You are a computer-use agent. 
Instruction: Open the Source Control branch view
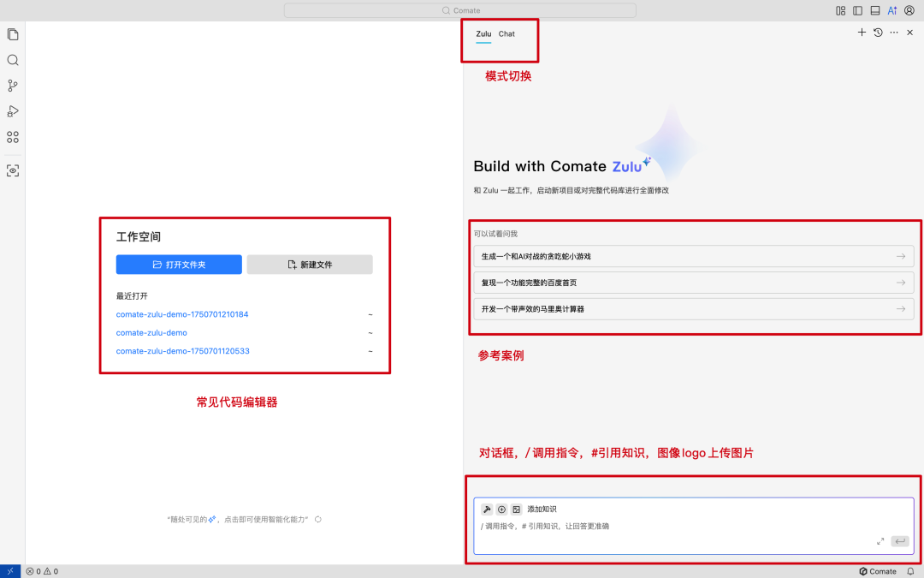pyautogui.click(x=12, y=86)
